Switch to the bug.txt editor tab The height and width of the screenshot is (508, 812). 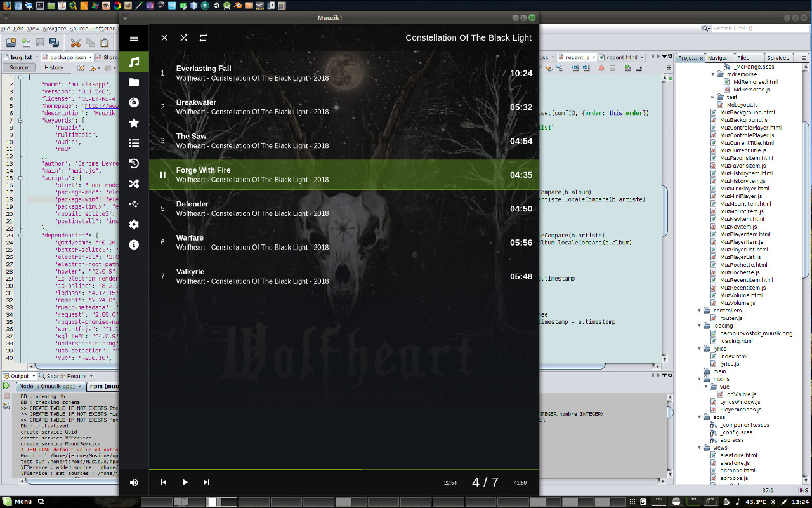[x=21, y=57]
